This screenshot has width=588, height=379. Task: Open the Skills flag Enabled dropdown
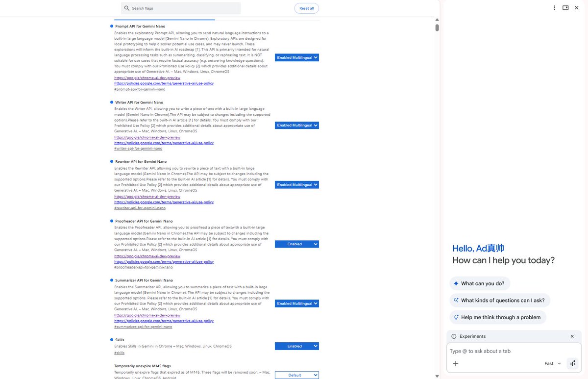pos(297,346)
